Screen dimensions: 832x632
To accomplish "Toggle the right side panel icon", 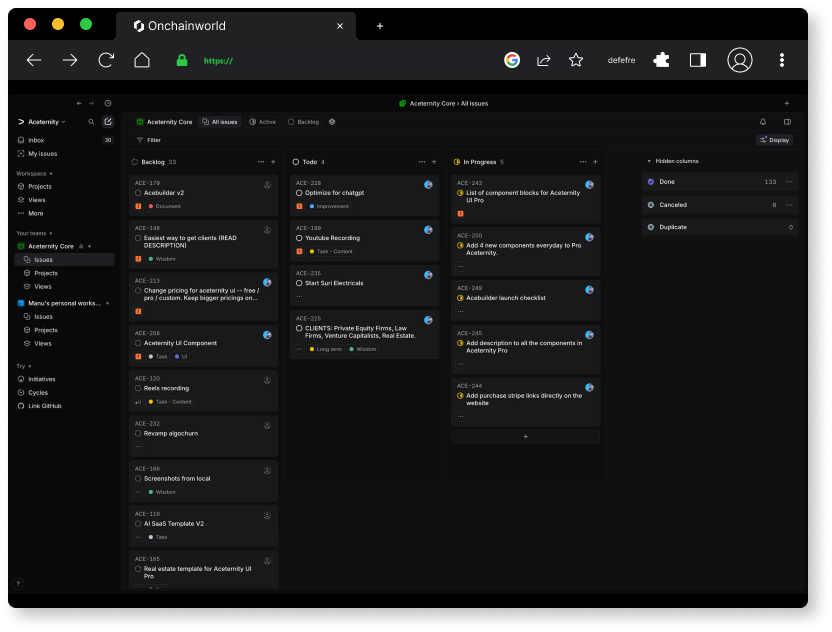I will pos(787,121).
